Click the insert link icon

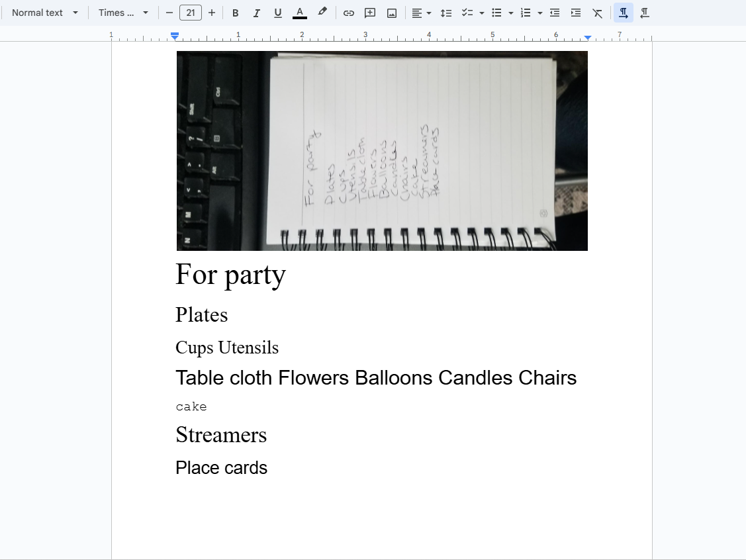[x=349, y=13]
